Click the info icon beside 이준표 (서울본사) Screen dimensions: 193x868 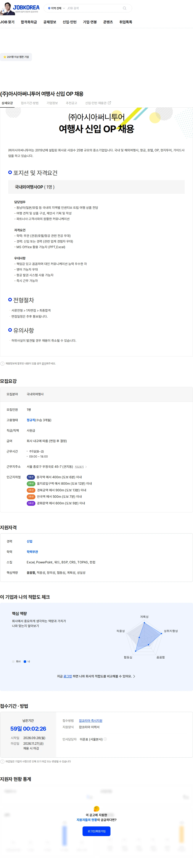tap(105, 739)
